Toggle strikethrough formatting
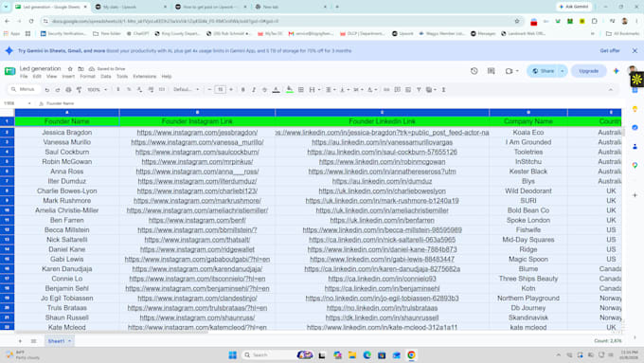The width and height of the screenshot is (644, 363). pyautogui.click(x=264, y=90)
